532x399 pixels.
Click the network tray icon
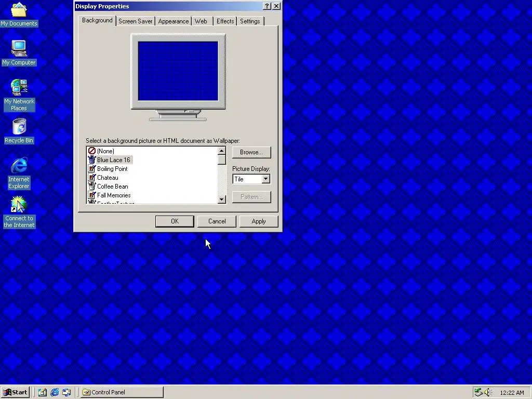478,392
